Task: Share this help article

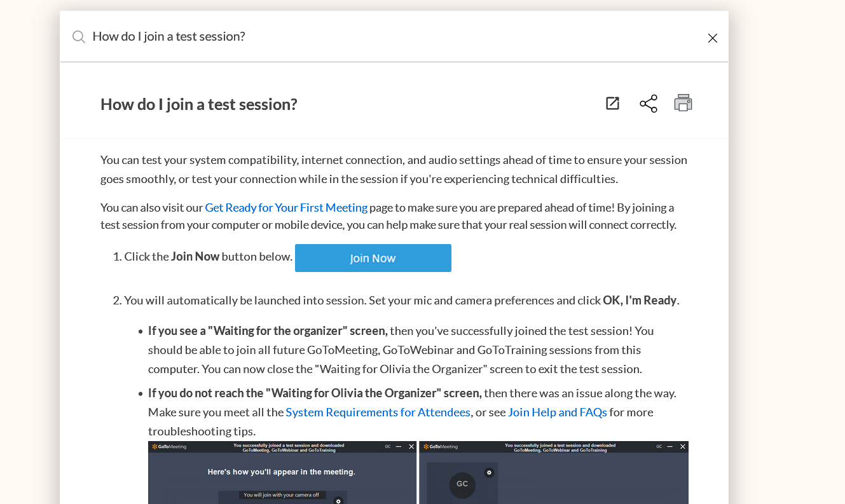Action: (x=648, y=104)
